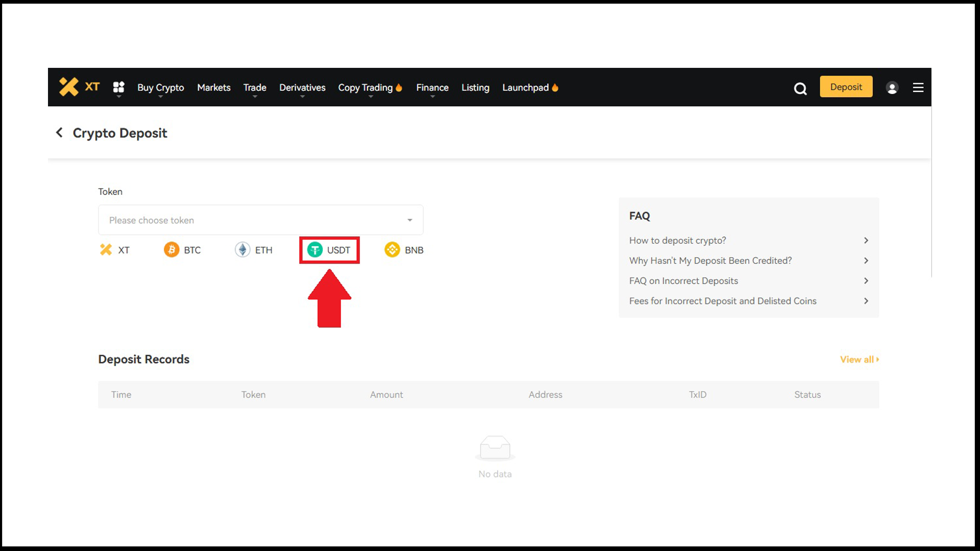Click the search magnifier icon
The height and width of the screenshot is (551, 980).
(800, 89)
